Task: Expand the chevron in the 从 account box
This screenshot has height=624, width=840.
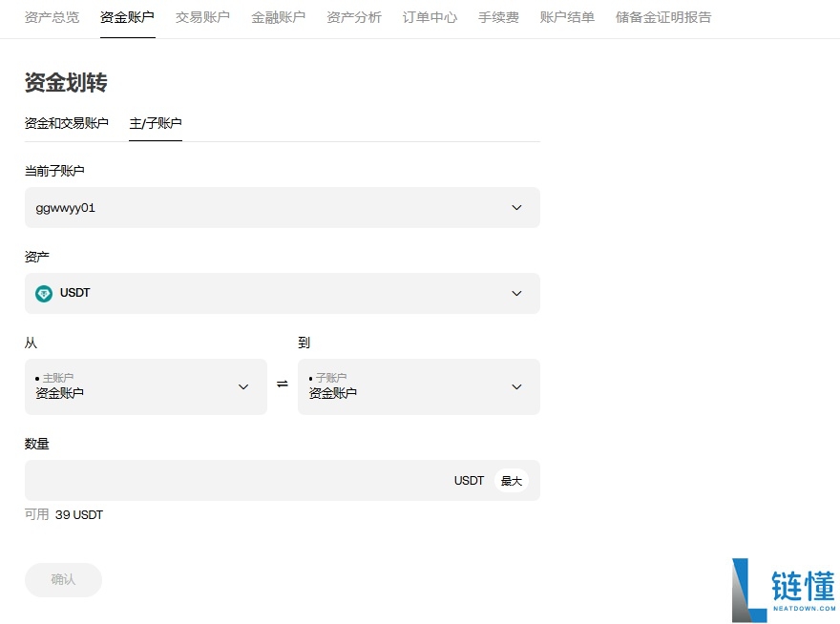Action: coord(243,386)
